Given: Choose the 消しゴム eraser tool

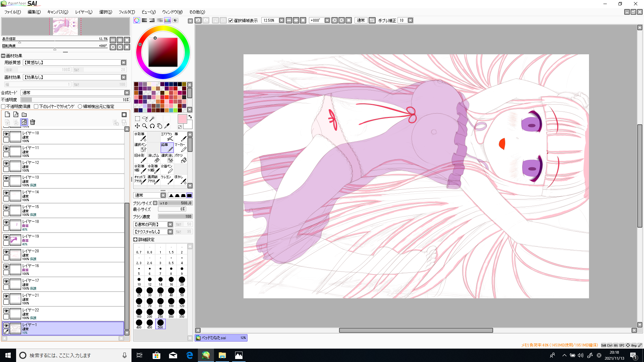Looking at the screenshot, I should click(x=154, y=158).
